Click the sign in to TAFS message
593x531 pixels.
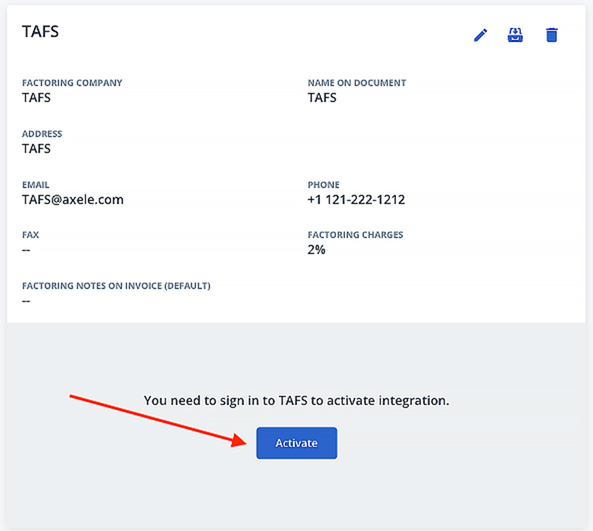296,400
